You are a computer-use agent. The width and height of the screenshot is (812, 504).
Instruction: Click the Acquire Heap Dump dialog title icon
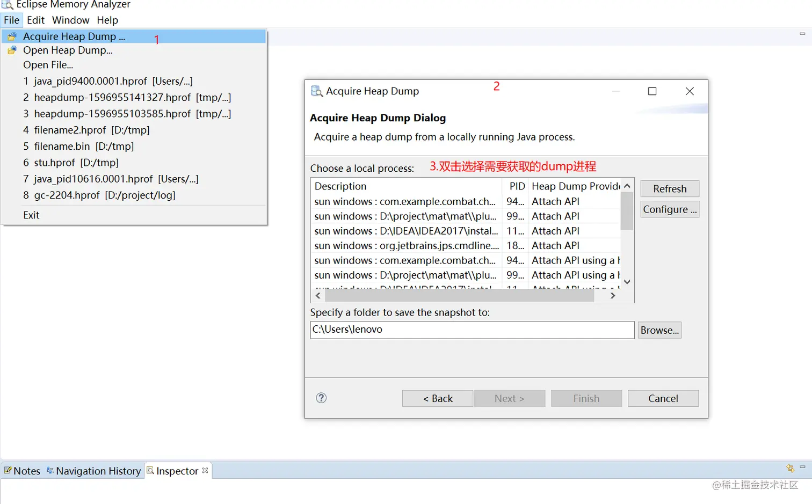coord(317,91)
